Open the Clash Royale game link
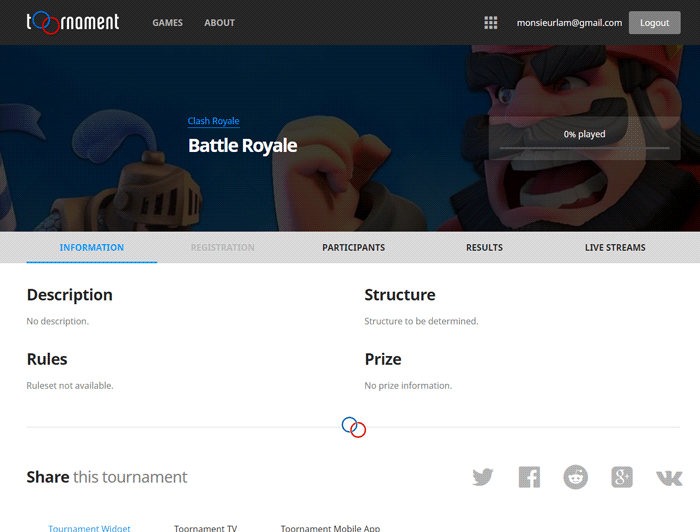This screenshot has width=700, height=532. coord(213,121)
